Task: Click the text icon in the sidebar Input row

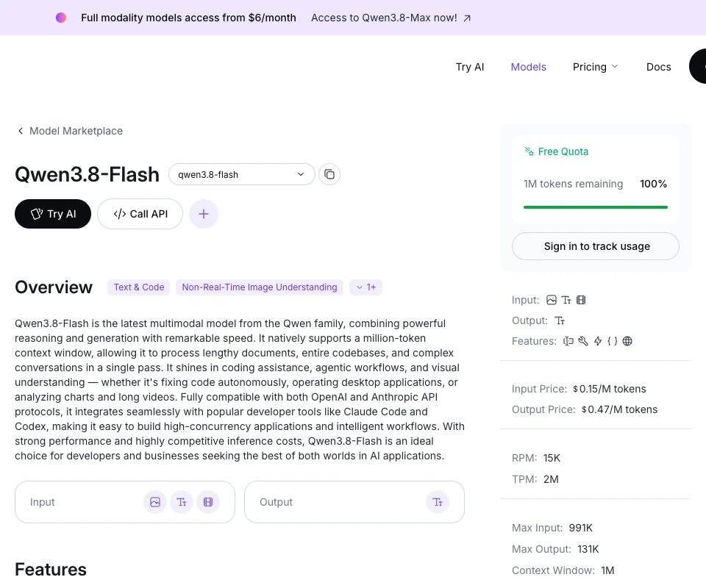Action: (x=566, y=300)
